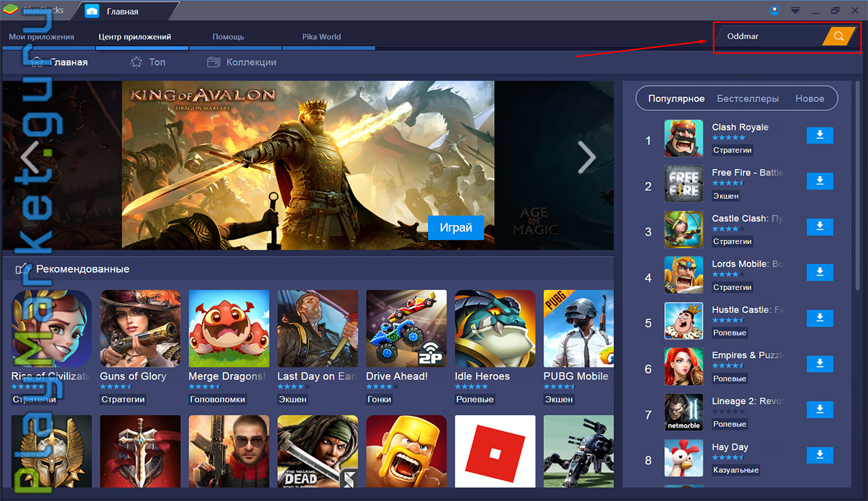This screenshot has height=501, width=868.
Task: Click the Guns of Glory title text
Action: [134, 376]
